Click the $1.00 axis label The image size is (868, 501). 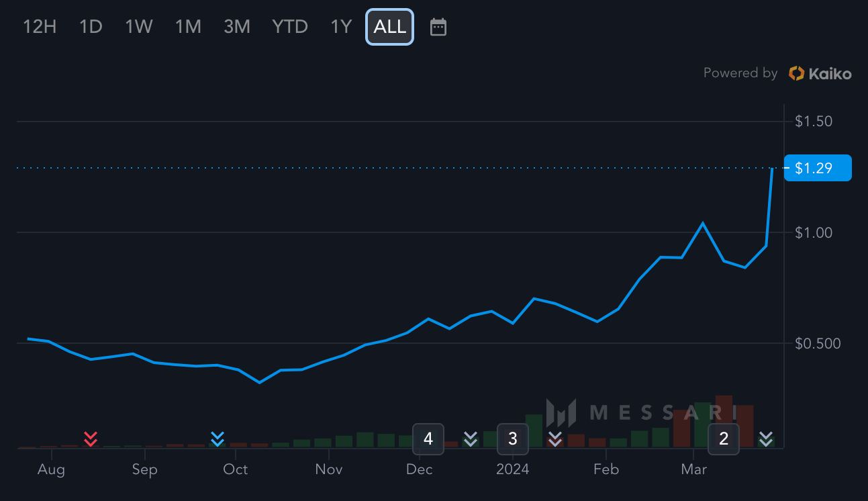(x=814, y=232)
